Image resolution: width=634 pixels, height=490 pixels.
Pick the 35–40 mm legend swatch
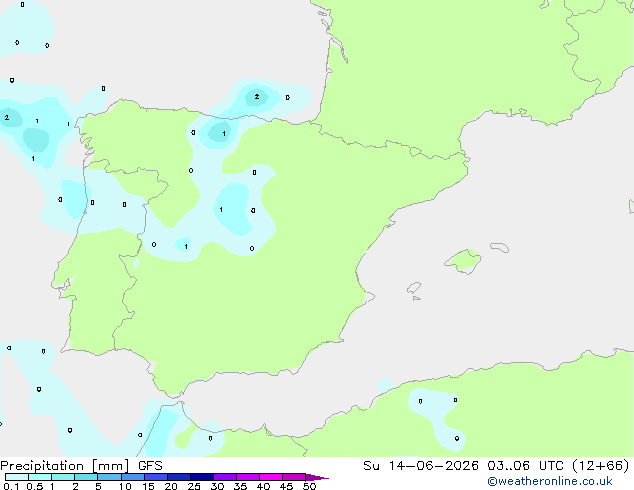click(248, 477)
